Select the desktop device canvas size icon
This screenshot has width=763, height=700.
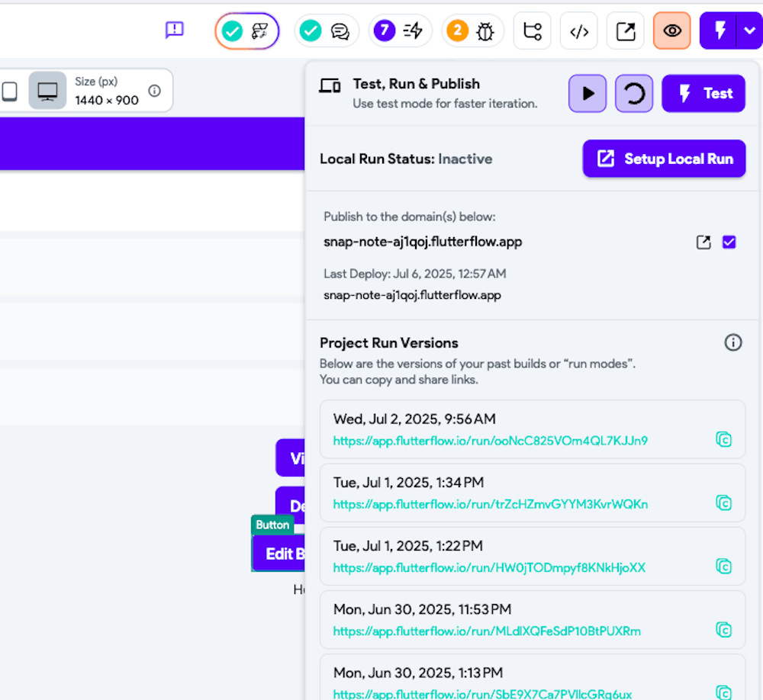[47, 91]
